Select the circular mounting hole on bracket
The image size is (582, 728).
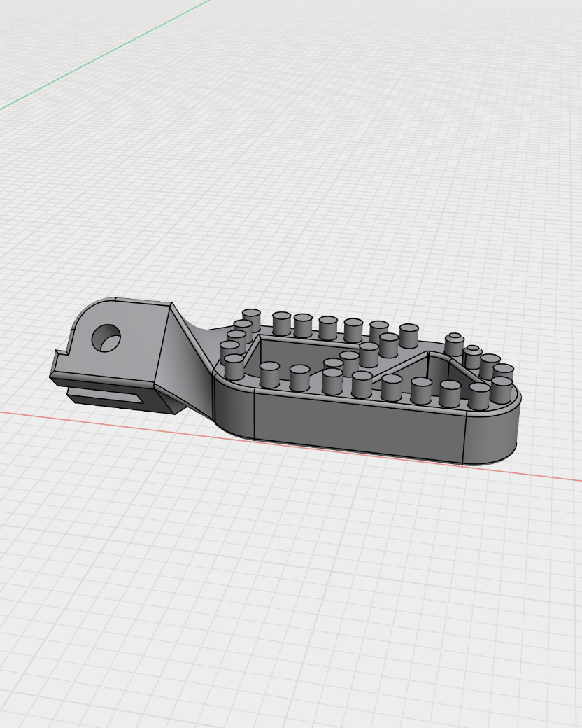106,338
